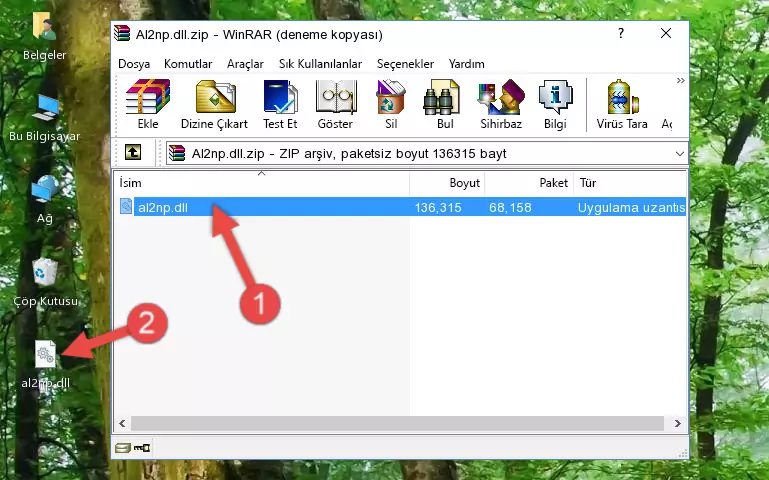Close the WinRAR window
Image resolution: width=769 pixels, height=480 pixels.
click(666, 33)
